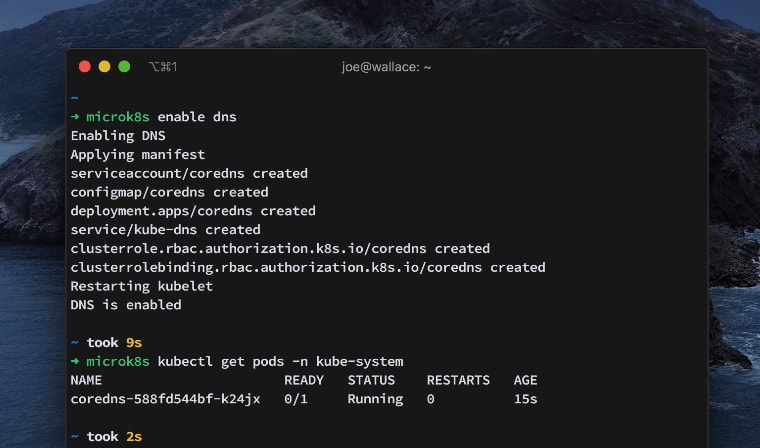This screenshot has height=448, width=760.
Task: Click the NAME column header
Action: tap(86, 380)
